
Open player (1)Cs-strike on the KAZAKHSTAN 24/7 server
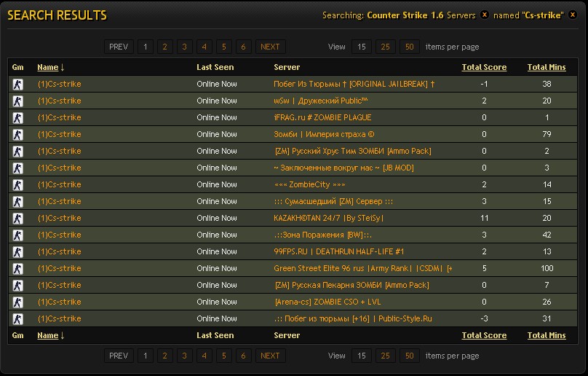coord(59,218)
